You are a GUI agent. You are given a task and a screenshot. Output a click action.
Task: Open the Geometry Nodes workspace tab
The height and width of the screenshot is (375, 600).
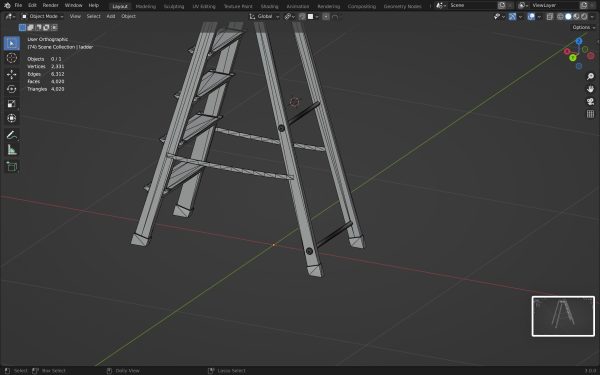(x=402, y=6)
